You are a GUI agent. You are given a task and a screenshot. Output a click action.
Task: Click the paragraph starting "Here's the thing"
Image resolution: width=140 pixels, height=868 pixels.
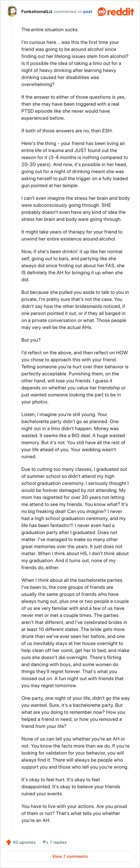[x=75, y=164]
